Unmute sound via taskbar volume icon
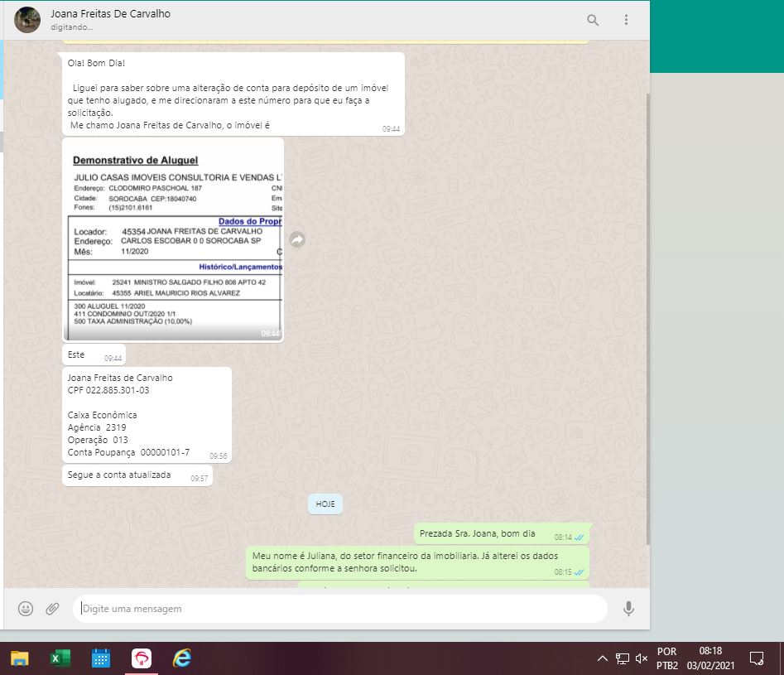The width and height of the screenshot is (784, 675). [642, 658]
